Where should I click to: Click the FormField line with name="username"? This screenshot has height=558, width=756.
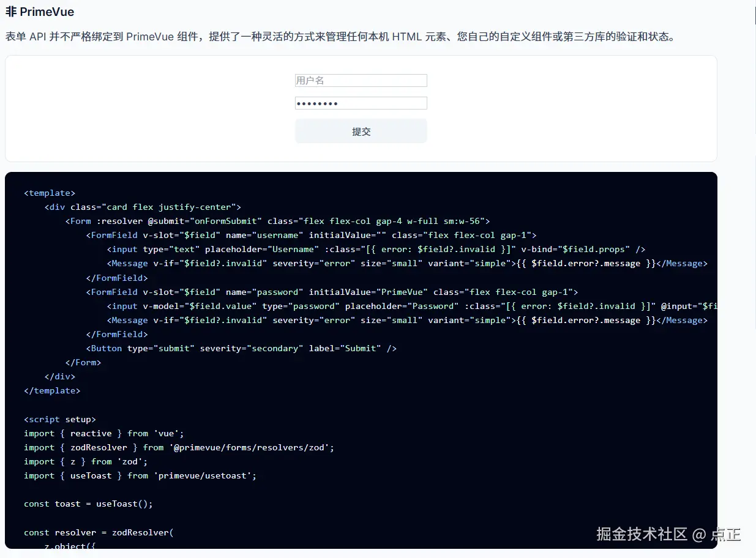pos(311,235)
